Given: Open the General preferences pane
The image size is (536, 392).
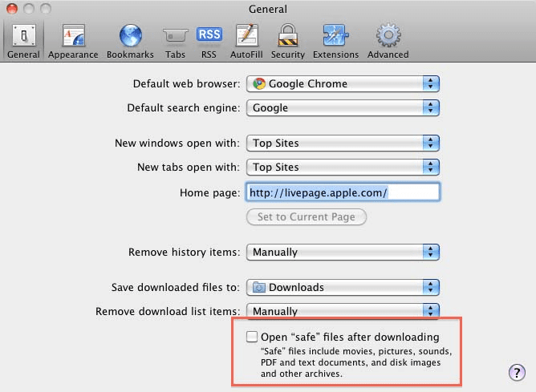Looking at the screenshot, I should click(x=22, y=41).
